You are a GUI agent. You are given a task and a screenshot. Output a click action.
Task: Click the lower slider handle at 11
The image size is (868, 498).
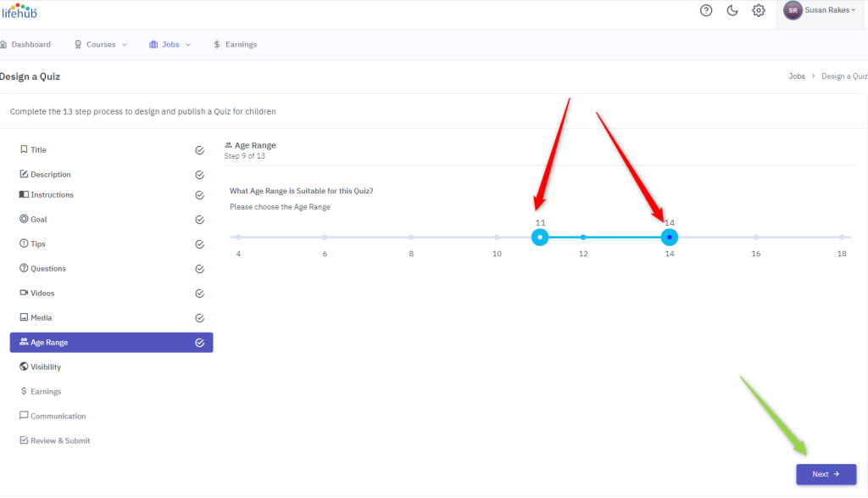coord(540,237)
